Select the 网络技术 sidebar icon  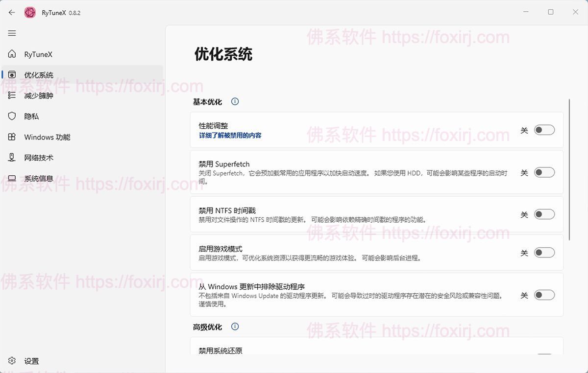[x=12, y=158]
